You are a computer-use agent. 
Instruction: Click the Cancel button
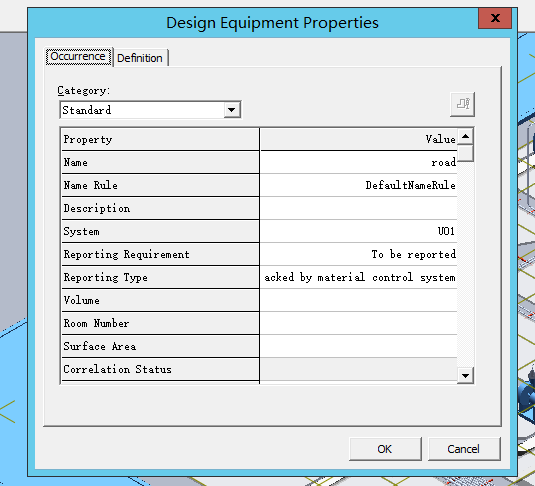(x=464, y=449)
